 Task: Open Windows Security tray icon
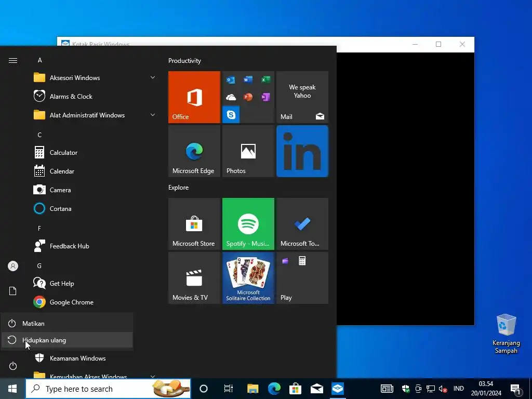point(405,389)
